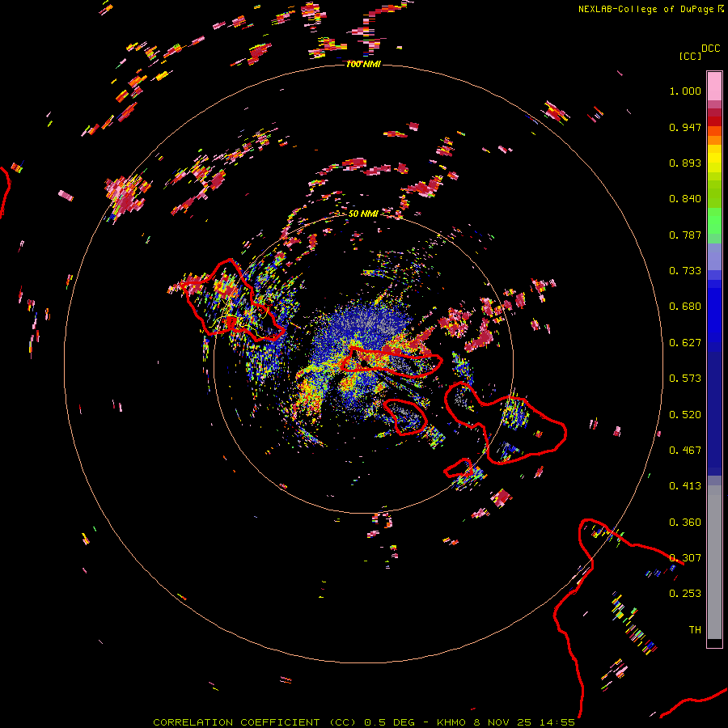Click the TH label at the scale bottom
This screenshot has width=728, height=728.
695,630
